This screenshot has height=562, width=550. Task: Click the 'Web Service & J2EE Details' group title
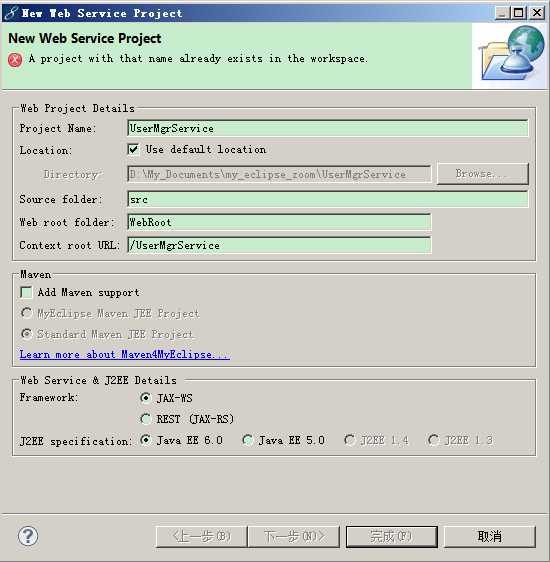point(99,380)
